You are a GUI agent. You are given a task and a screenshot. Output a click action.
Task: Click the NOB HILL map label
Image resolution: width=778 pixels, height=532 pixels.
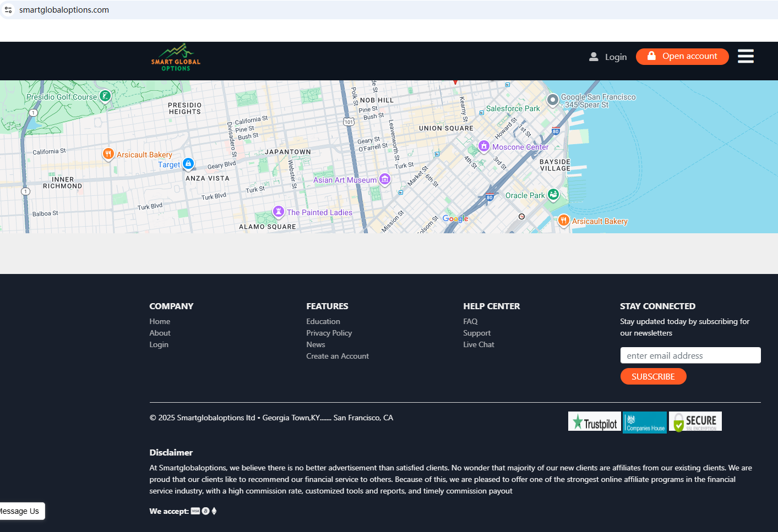(x=377, y=100)
